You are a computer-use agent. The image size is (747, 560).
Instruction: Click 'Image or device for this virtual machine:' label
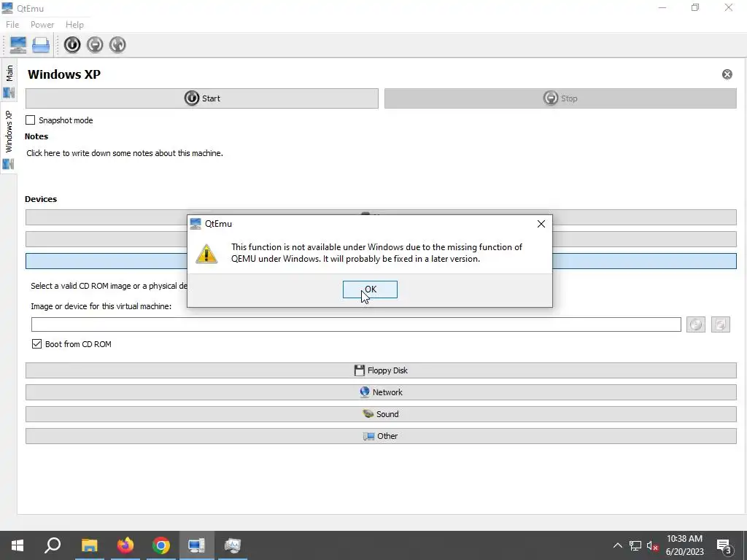click(101, 306)
